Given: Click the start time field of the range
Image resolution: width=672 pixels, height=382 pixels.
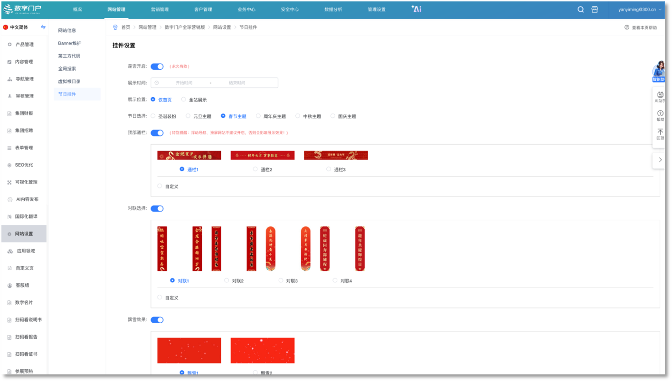Looking at the screenshot, I should tap(184, 83).
